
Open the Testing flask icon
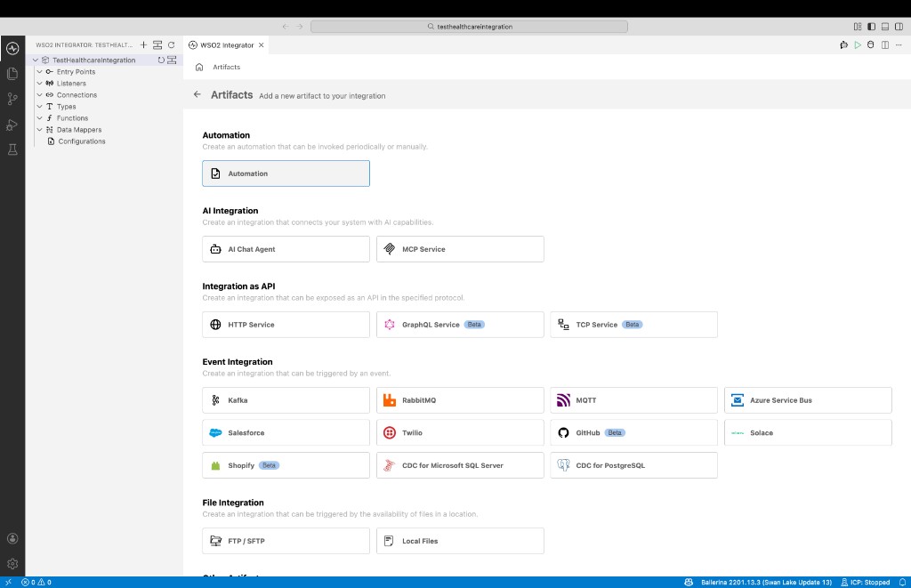click(x=12, y=149)
